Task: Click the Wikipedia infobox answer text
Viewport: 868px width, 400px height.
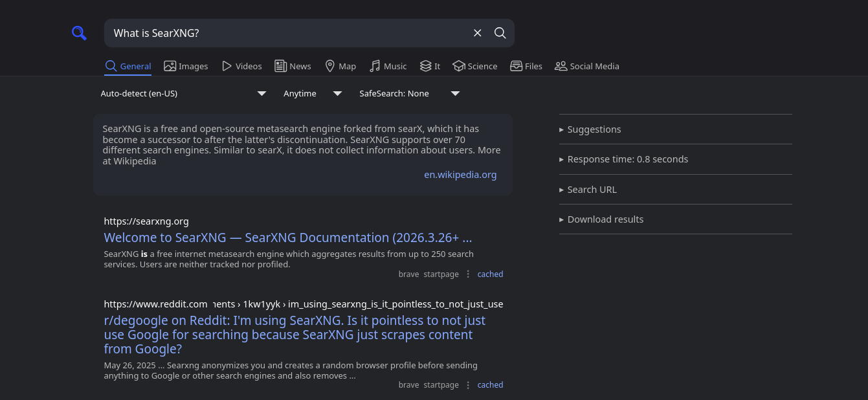Action: (302, 145)
